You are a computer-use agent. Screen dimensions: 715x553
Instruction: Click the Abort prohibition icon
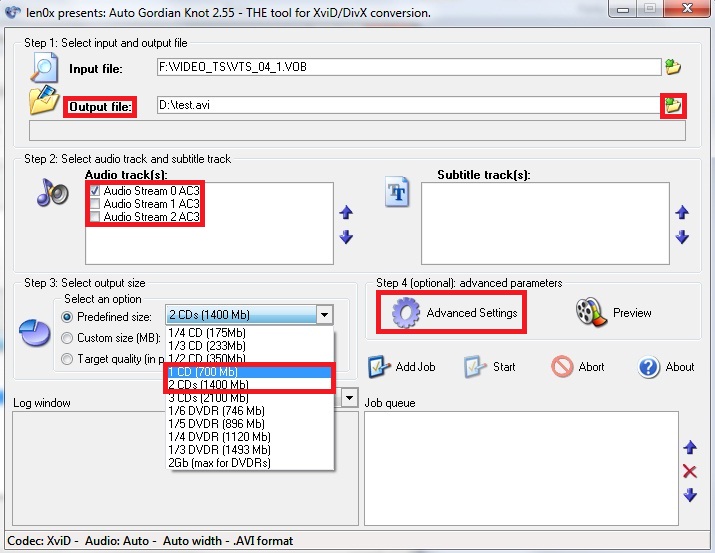(x=562, y=367)
